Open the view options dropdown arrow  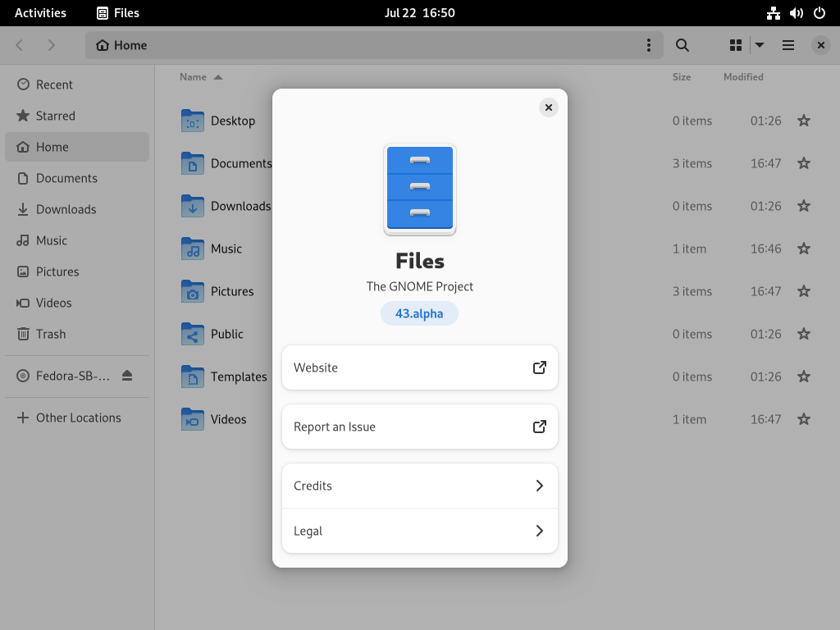pos(760,45)
